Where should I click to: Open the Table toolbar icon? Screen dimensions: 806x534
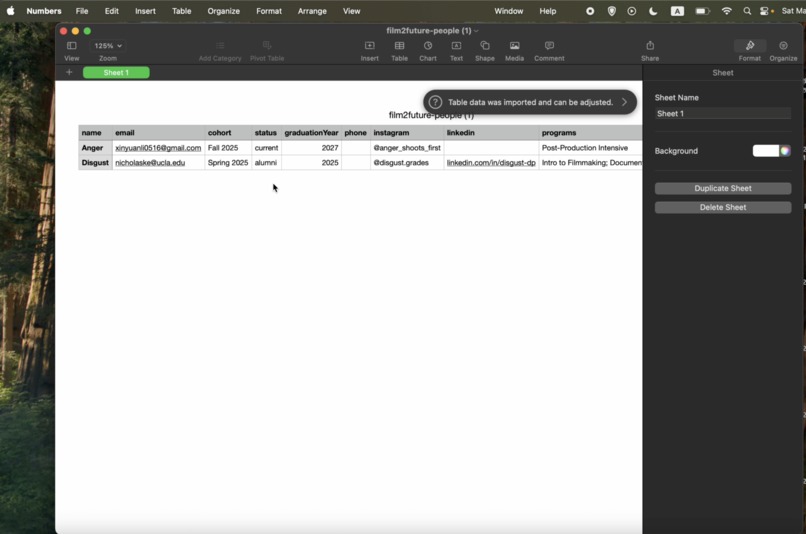click(x=399, y=46)
